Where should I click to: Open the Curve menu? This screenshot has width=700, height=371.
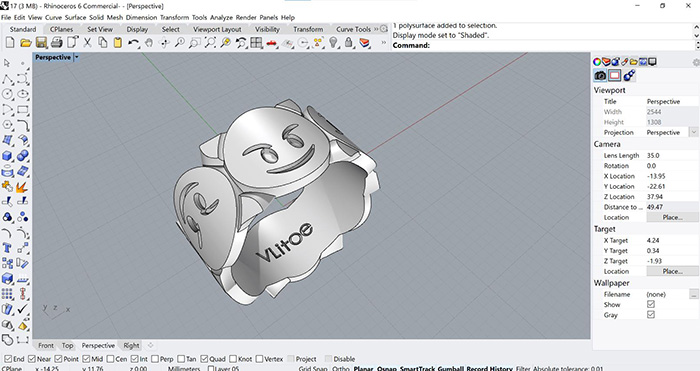click(53, 17)
